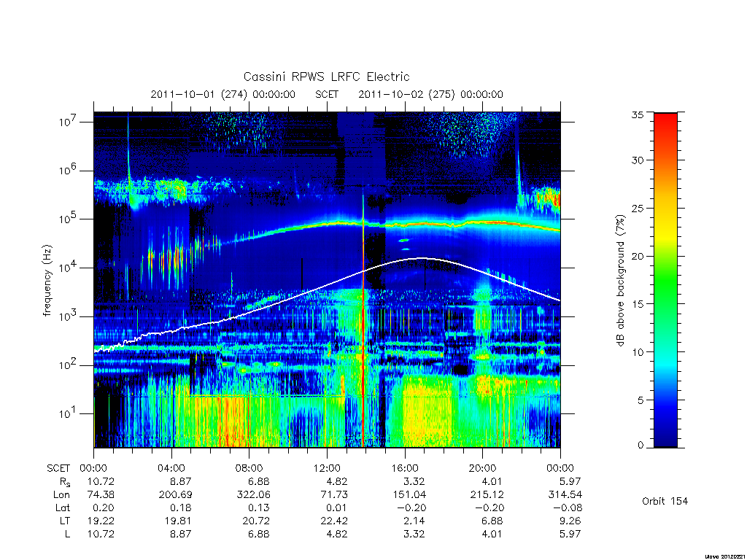This screenshot has height=560, width=747.
Task: Click the 10^7 frequency axis label
Action: 69,122
